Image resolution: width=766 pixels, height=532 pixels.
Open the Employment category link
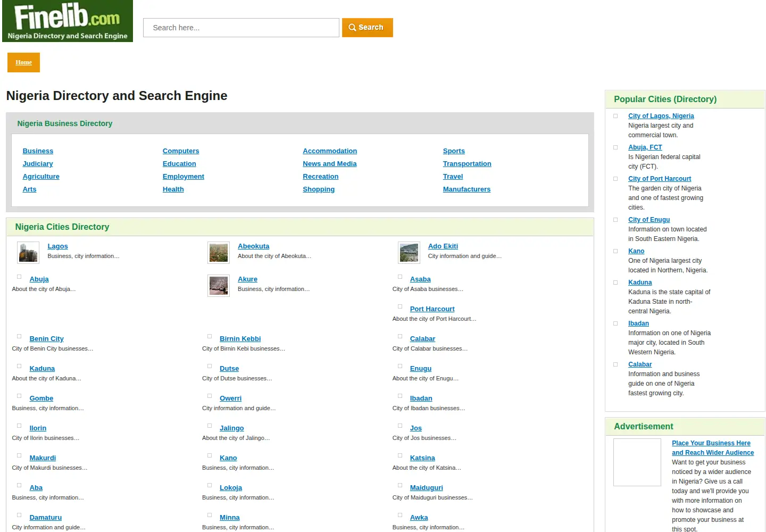[184, 177]
